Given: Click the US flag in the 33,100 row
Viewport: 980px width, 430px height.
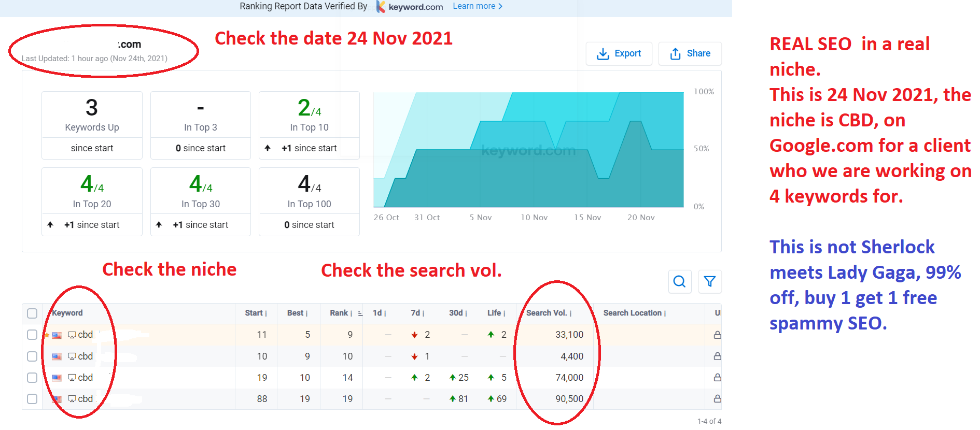Looking at the screenshot, I should tap(57, 335).
